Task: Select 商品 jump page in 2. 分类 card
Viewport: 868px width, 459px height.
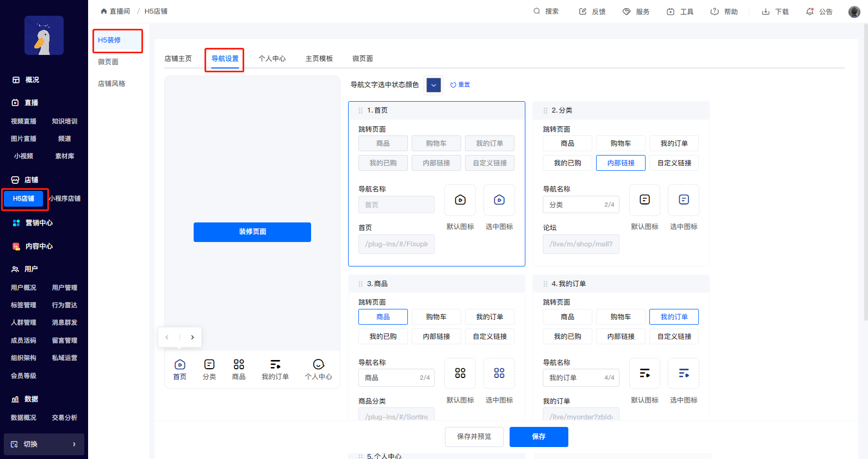Action: (567, 144)
